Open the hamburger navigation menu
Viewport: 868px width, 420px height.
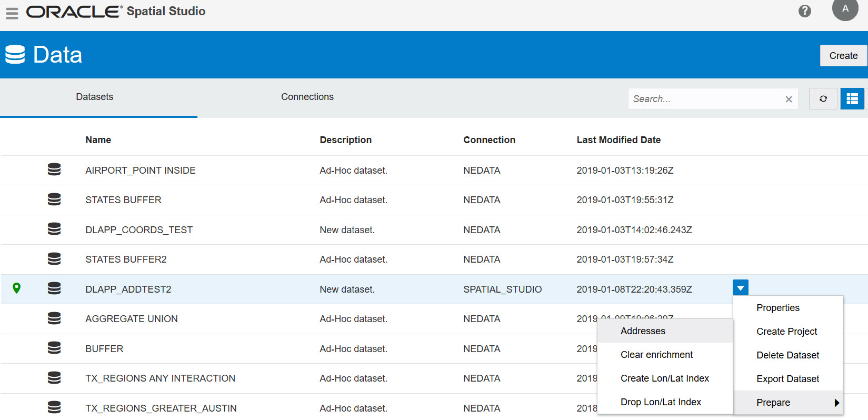click(12, 13)
